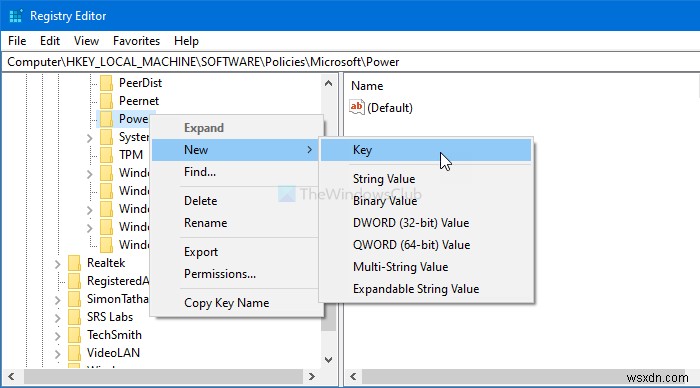Click the SimonTatham folder icon

(x=74, y=299)
